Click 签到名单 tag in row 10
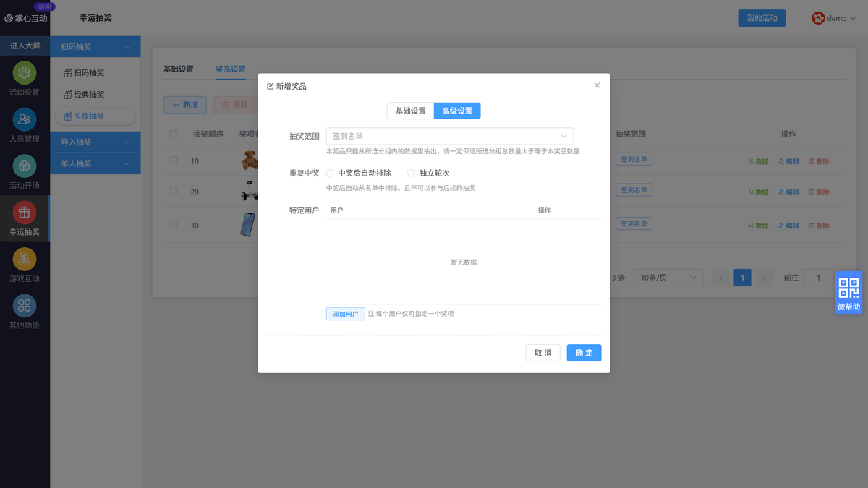This screenshot has width=868, height=488. [634, 159]
